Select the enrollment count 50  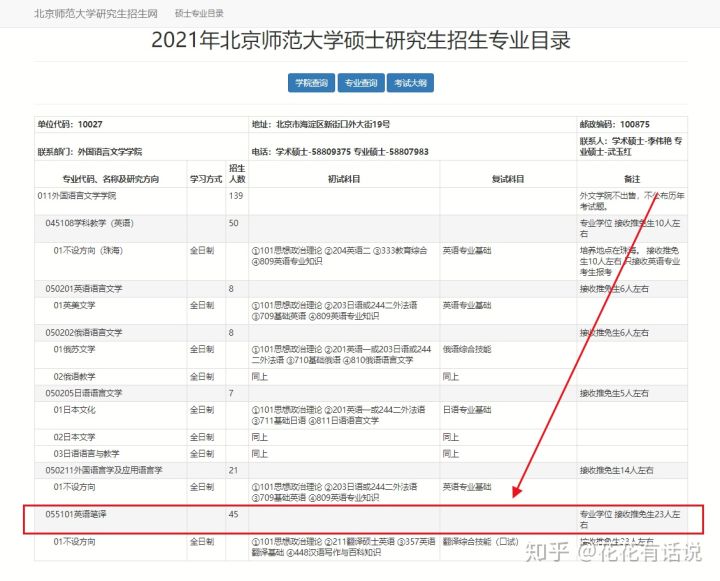(234, 223)
